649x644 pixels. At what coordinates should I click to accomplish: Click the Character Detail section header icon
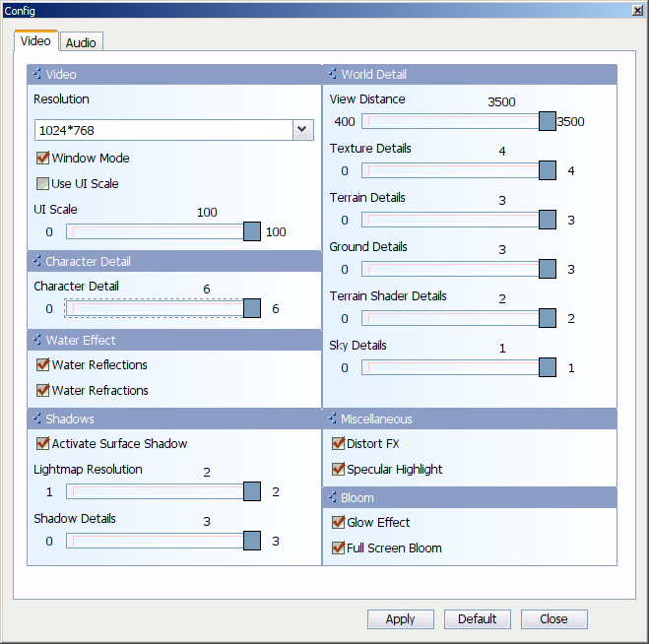pyautogui.click(x=37, y=261)
